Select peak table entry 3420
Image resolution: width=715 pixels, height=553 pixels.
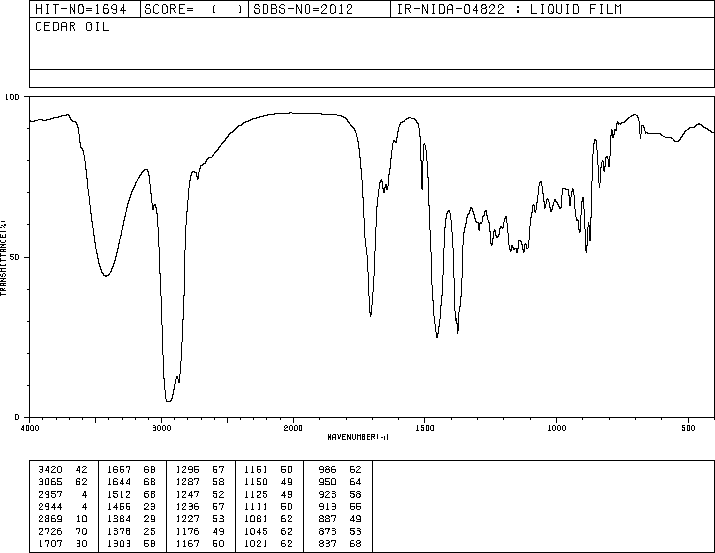pos(63,470)
